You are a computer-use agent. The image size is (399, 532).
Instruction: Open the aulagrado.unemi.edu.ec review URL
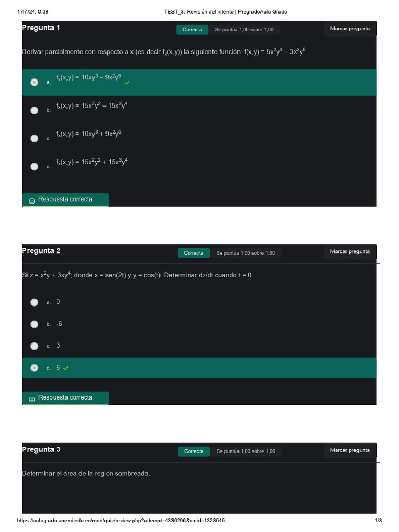121,521
